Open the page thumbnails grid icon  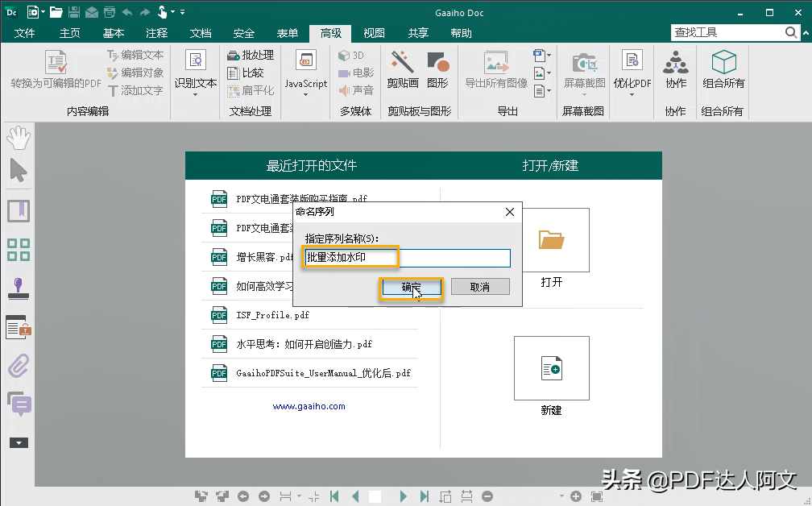pyautogui.click(x=19, y=250)
